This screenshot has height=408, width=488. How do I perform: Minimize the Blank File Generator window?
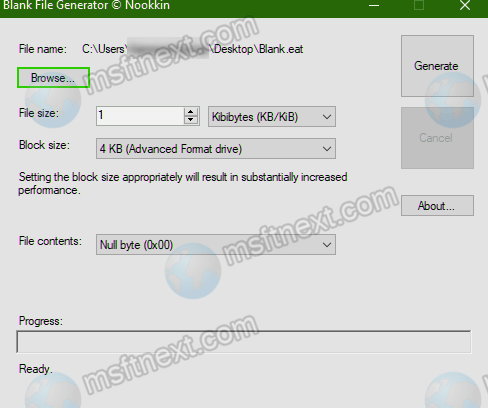pos(374,6)
